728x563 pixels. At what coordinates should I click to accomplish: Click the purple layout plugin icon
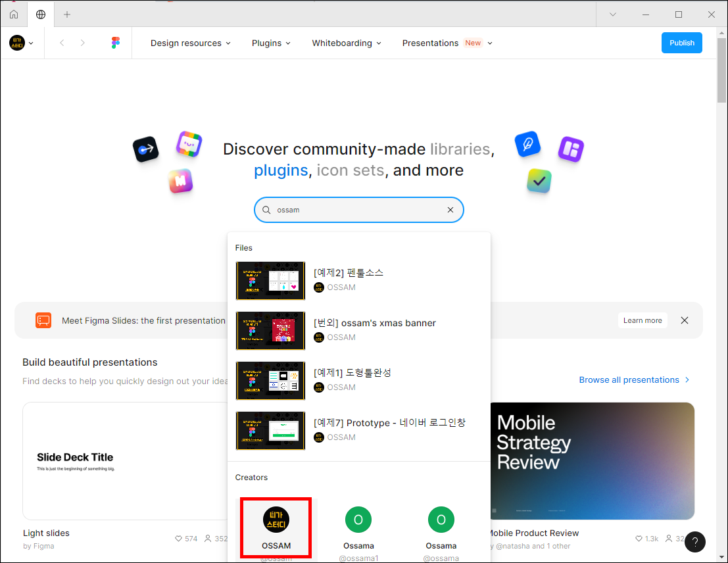tap(571, 149)
